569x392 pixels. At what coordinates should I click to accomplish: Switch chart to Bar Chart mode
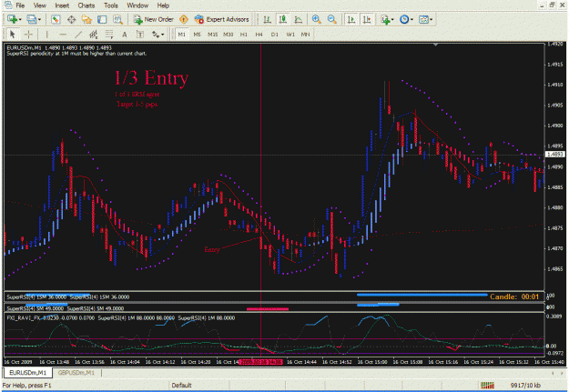(x=267, y=19)
